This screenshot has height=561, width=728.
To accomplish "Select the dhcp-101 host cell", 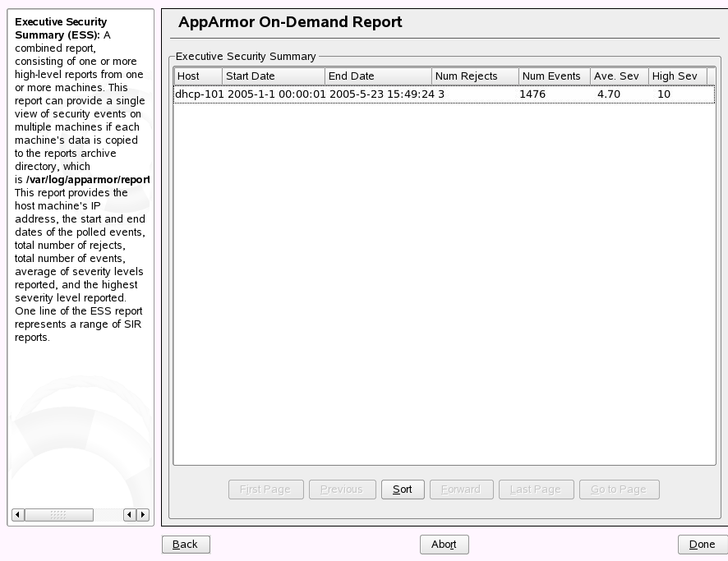I will coord(200,94).
